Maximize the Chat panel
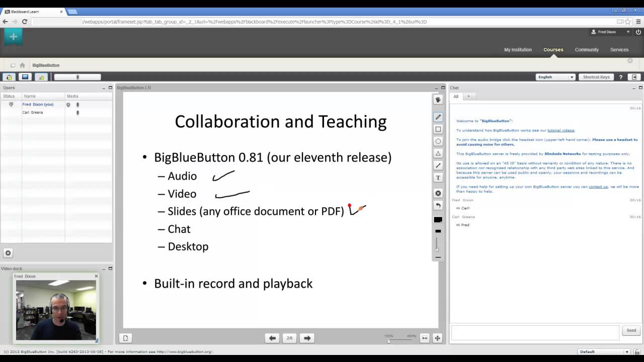The width and height of the screenshot is (644, 362). coord(640,87)
